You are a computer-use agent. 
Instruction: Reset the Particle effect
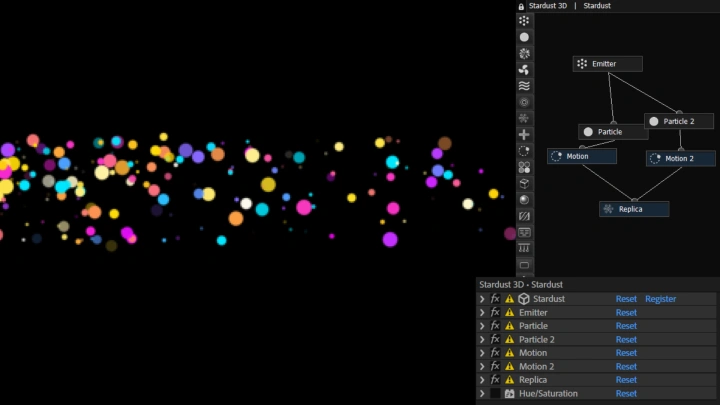point(626,326)
